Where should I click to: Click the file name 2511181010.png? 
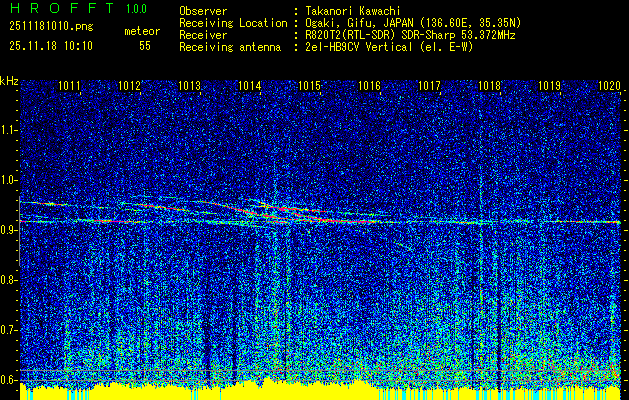pyautogui.click(x=51, y=27)
